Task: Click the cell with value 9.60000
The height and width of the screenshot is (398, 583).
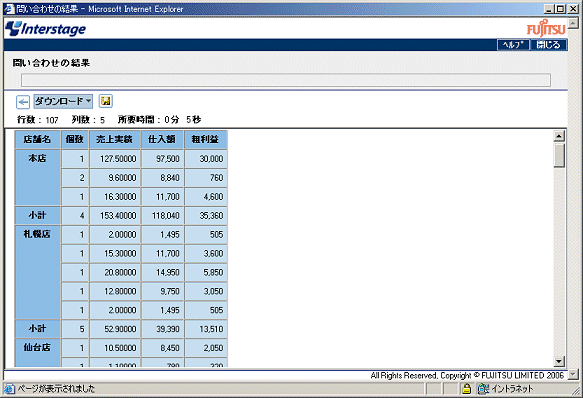Action: (x=115, y=178)
